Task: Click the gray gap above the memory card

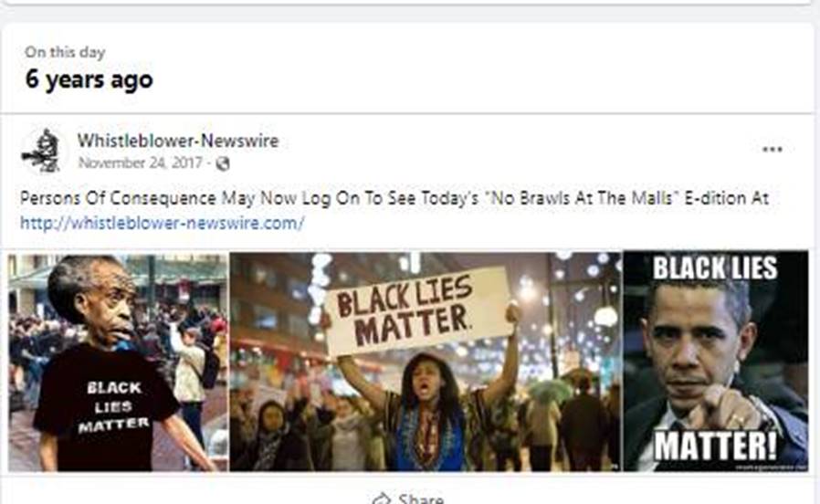Action: click(410, 14)
